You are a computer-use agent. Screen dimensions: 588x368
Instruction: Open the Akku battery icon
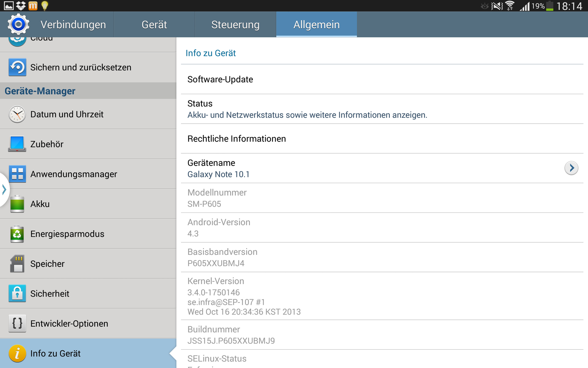coord(17,204)
